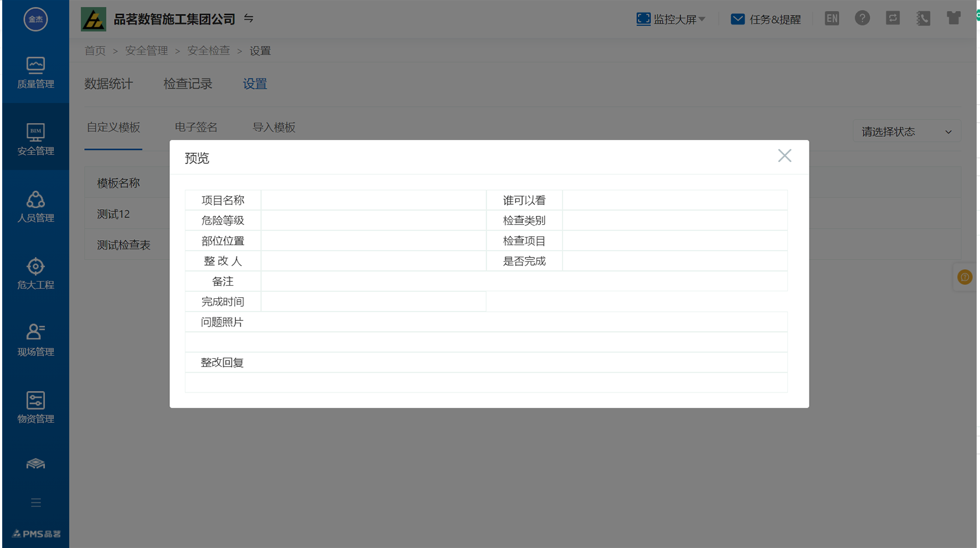This screenshot has width=980, height=548.
Task: Change theme with the shirt icon
Action: [953, 18]
